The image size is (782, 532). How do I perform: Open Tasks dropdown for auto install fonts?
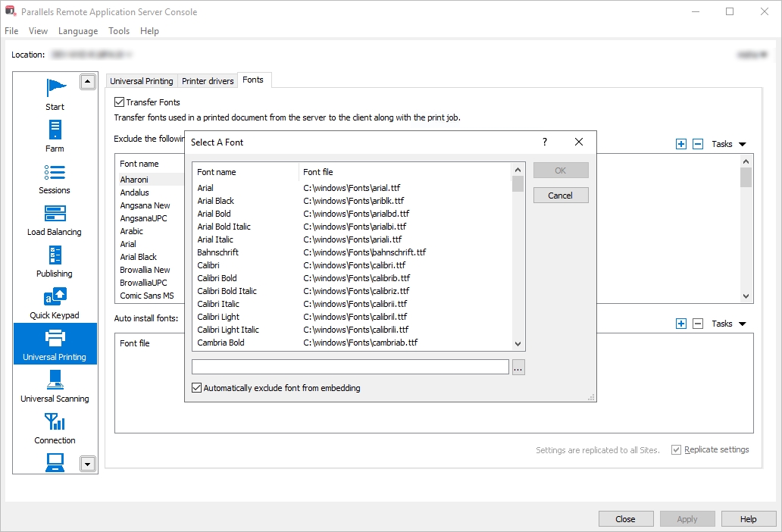[x=728, y=324]
